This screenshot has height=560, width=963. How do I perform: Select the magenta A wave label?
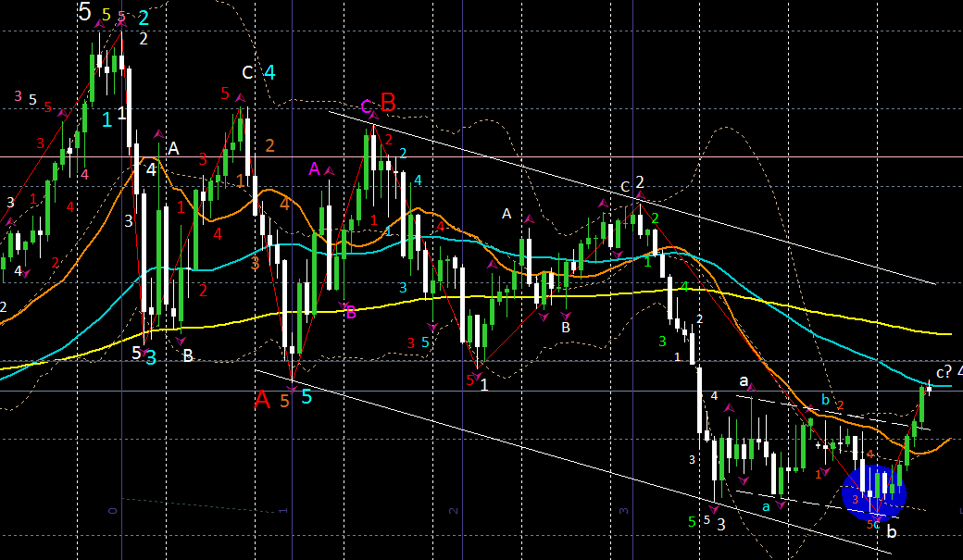point(315,168)
